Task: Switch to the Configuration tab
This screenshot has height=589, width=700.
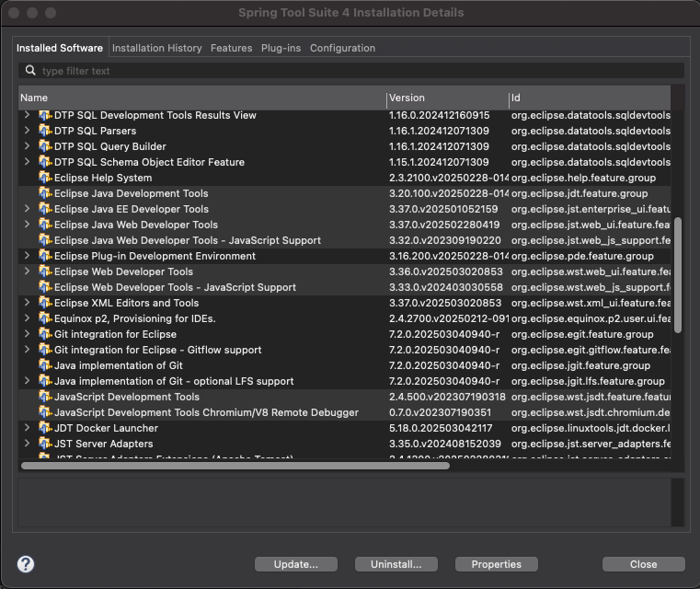Action: [x=342, y=48]
